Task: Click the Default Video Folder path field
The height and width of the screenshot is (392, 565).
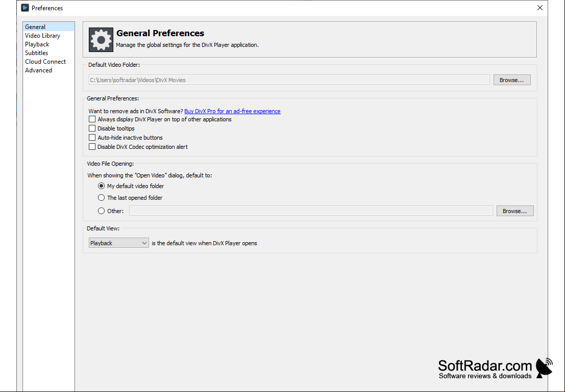Action: pyautogui.click(x=289, y=80)
